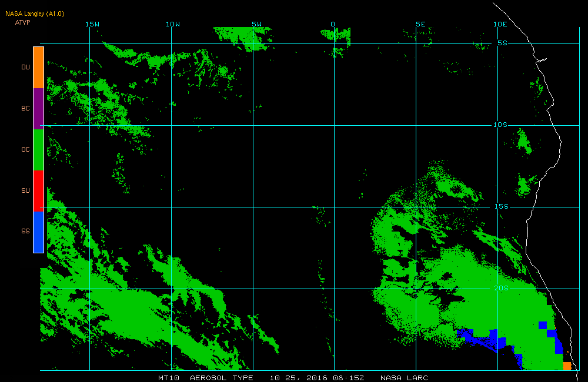Click the 'NASA LARC' caption text
The height and width of the screenshot is (382, 588).
(405, 378)
